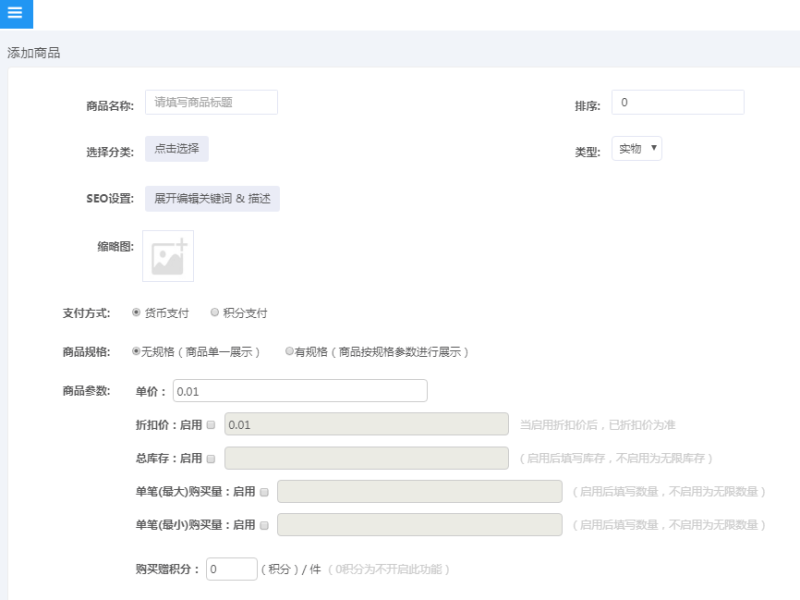Focus the 排序 sort order field
Viewport: 800px width, 600px height.
click(x=678, y=103)
